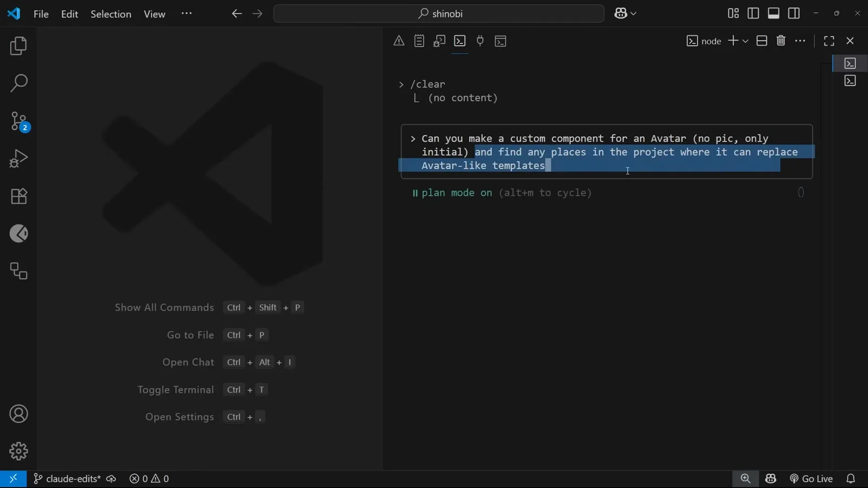
Task: Toggle the bottom Panel visibility
Action: (774, 14)
